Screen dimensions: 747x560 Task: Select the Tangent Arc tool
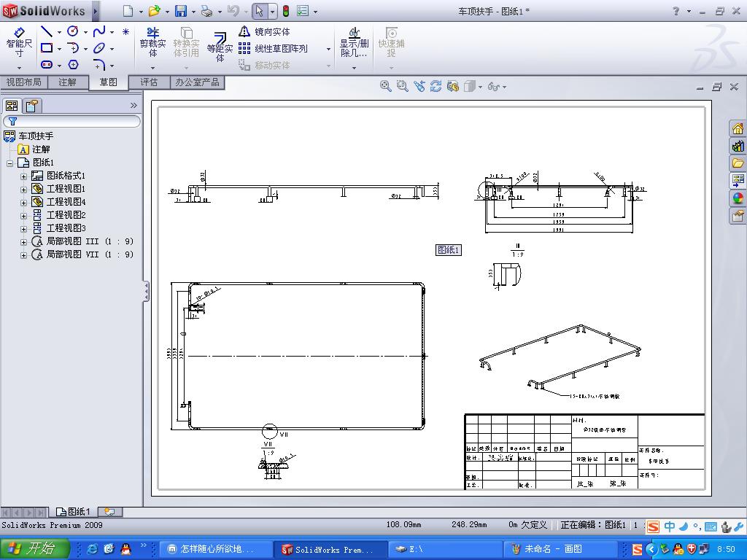(x=72, y=47)
